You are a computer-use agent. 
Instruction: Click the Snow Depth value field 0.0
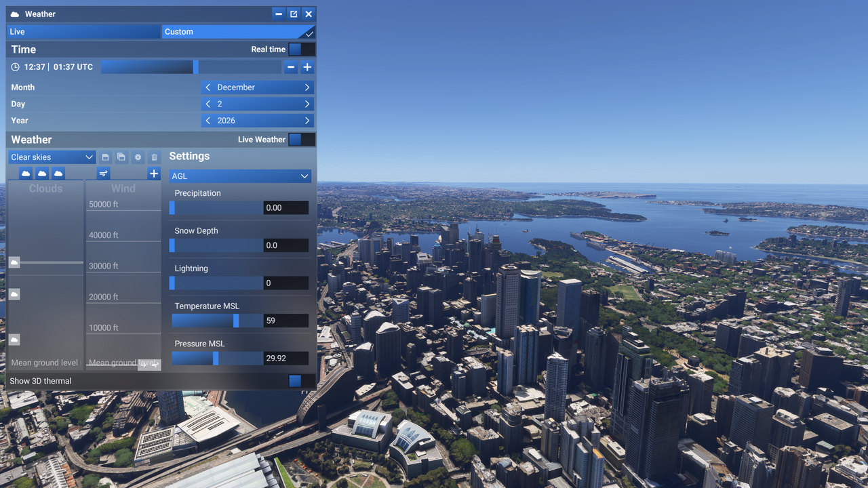(286, 245)
